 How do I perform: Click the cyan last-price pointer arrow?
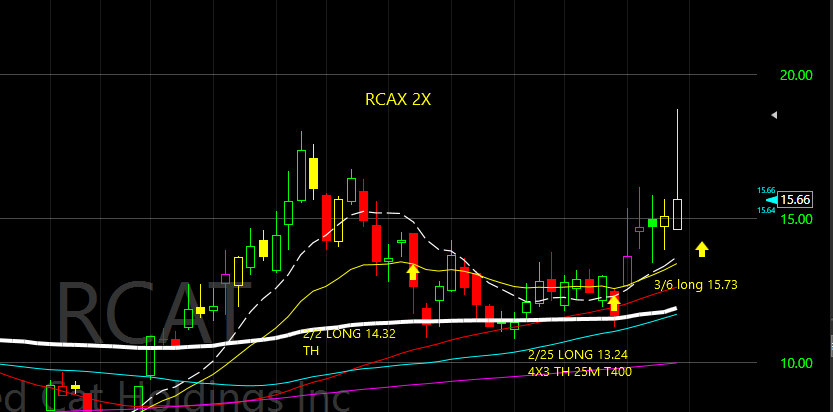(x=771, y=200)
